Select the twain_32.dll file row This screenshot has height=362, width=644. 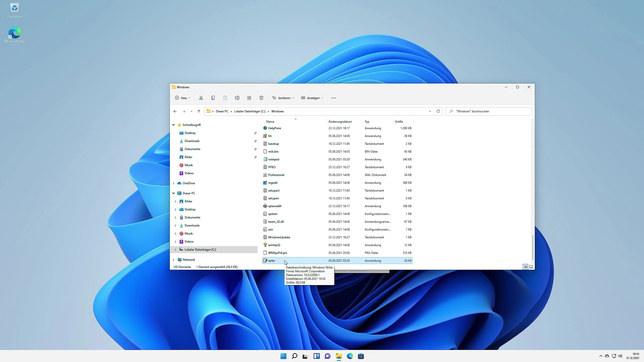[337, 222]
